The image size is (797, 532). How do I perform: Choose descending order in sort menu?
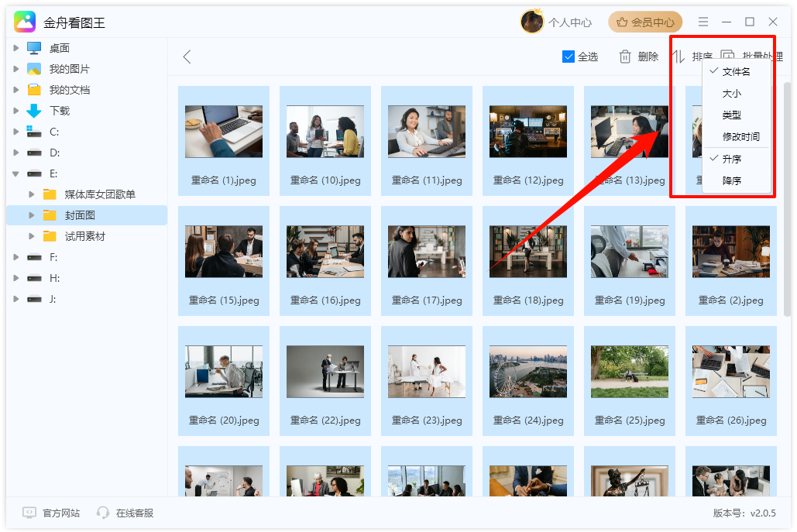coord(731,180)
